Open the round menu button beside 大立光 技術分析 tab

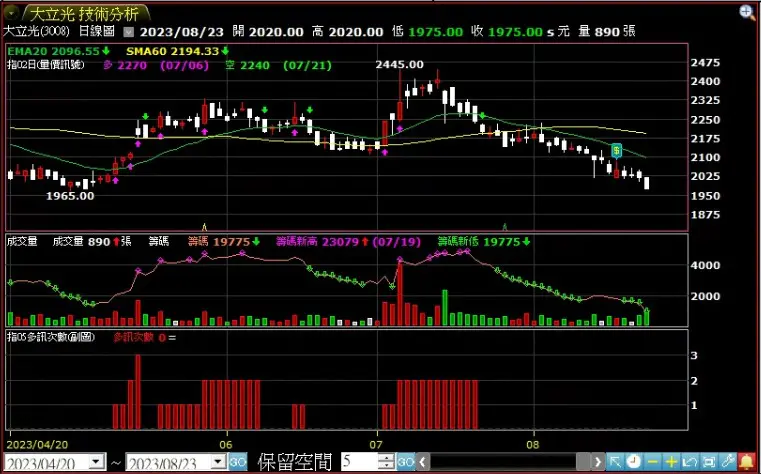(x=11, y=13)
